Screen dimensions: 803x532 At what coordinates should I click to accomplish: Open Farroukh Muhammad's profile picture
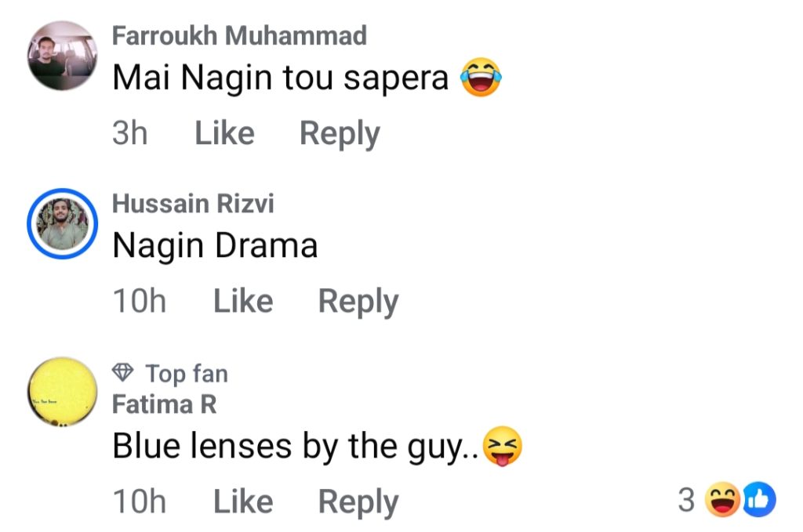click(x=62, y=56)
